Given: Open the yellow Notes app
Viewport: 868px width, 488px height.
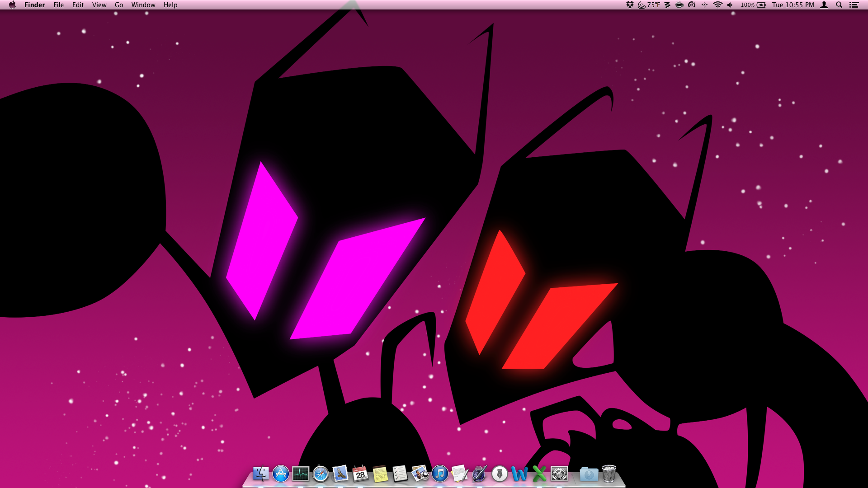Looking at the screenshot, I should pyautogui.click(x=380, y=474).
